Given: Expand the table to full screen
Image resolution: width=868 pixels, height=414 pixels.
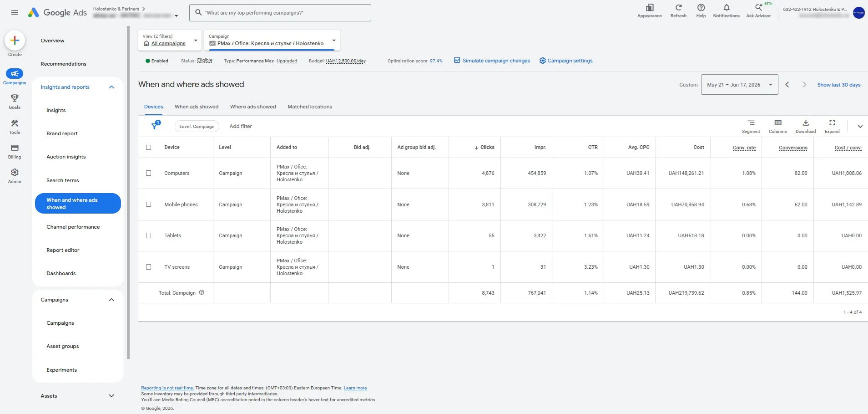Looking at the screenshot, I should coord(832,126).
